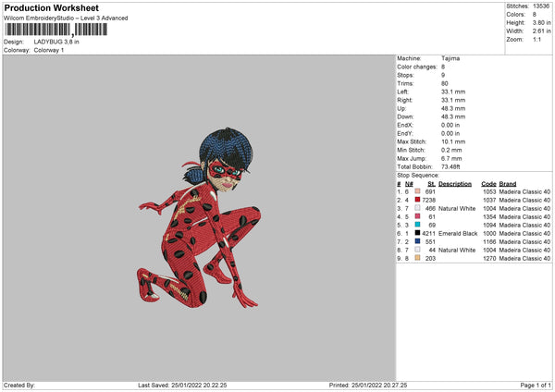The height and width of the screenshot is (392, 555).
Task: Click 'Natural White' description in stop 8
Action: [x=457, y=250]
